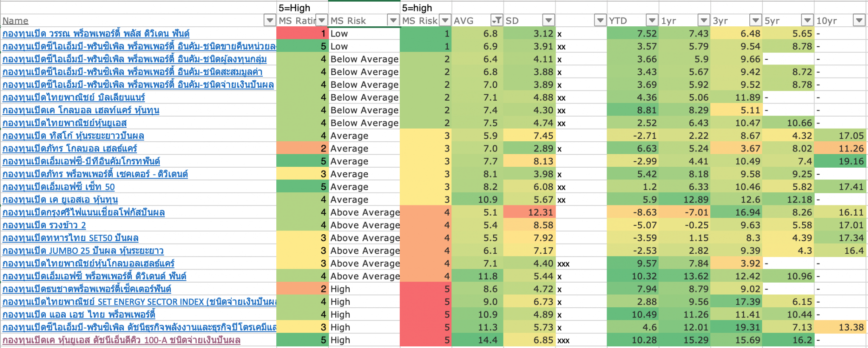Open filter dropdown of the text MS Risk column

coord(393,20)
